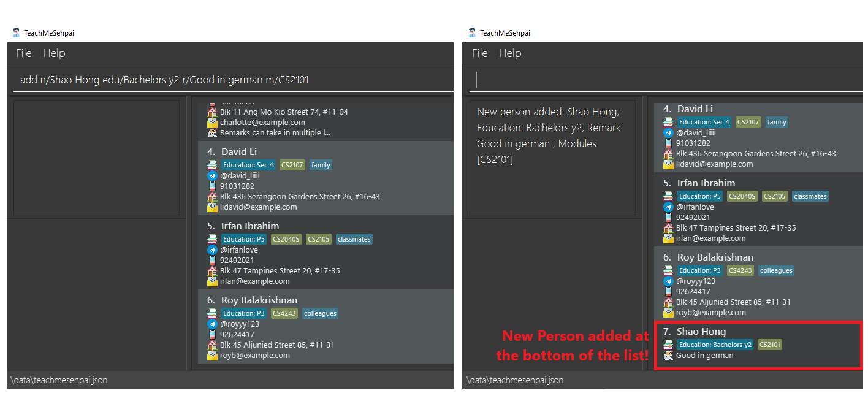Click the command box containing 'add n/Shao Hong'
Viewport: 868px width, 412px height.
pos(234,80)
